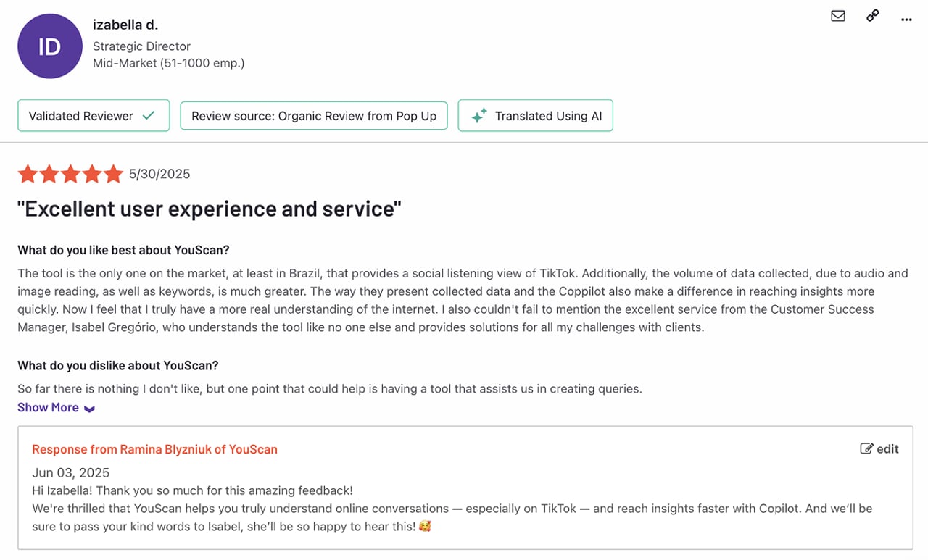Click the Review source: Organic Review badge
The image size is (928, 560).
pos(314,116)
